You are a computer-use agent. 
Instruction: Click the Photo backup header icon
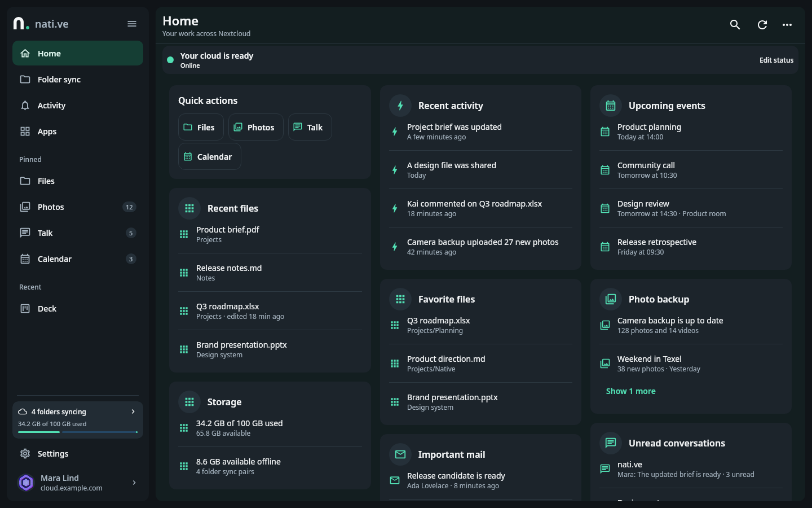tap(611, 299)
